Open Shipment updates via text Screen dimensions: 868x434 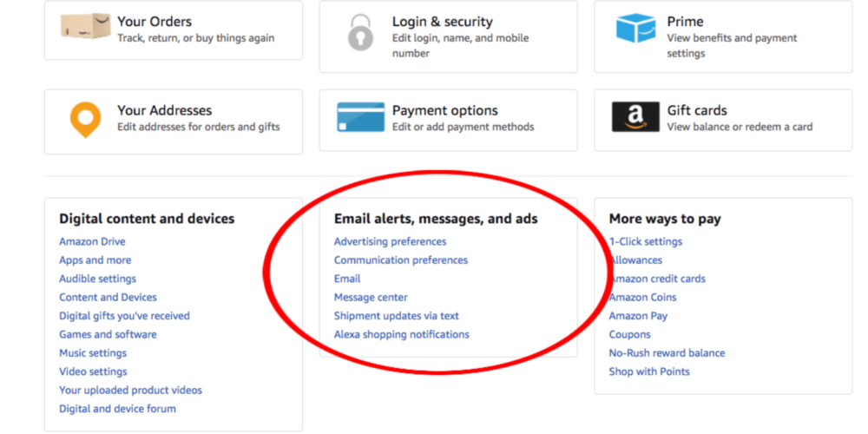(x=397, y=316)
